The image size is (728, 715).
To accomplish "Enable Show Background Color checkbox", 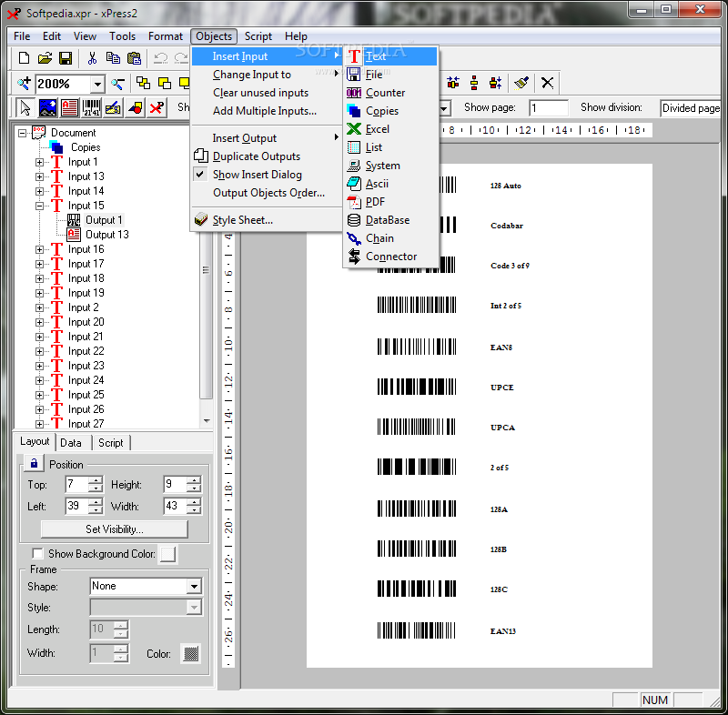I will click(x=37, y=553).
